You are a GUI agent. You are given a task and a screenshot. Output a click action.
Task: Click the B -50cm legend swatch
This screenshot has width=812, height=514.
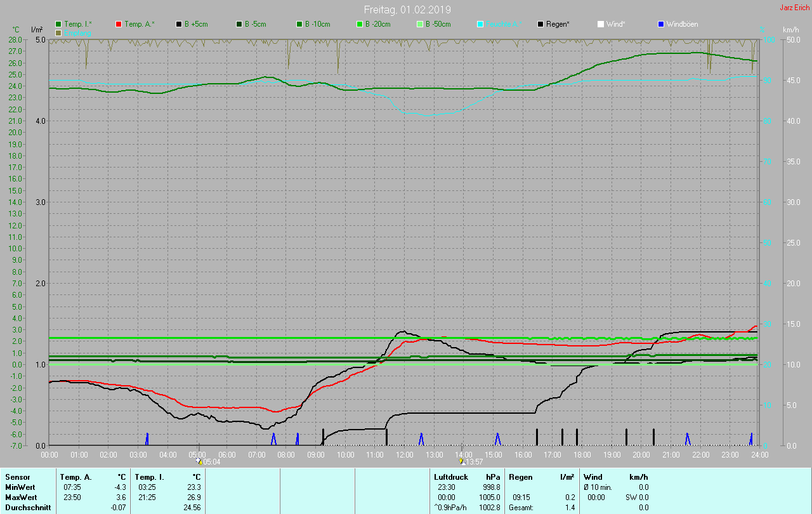[420, 24]
